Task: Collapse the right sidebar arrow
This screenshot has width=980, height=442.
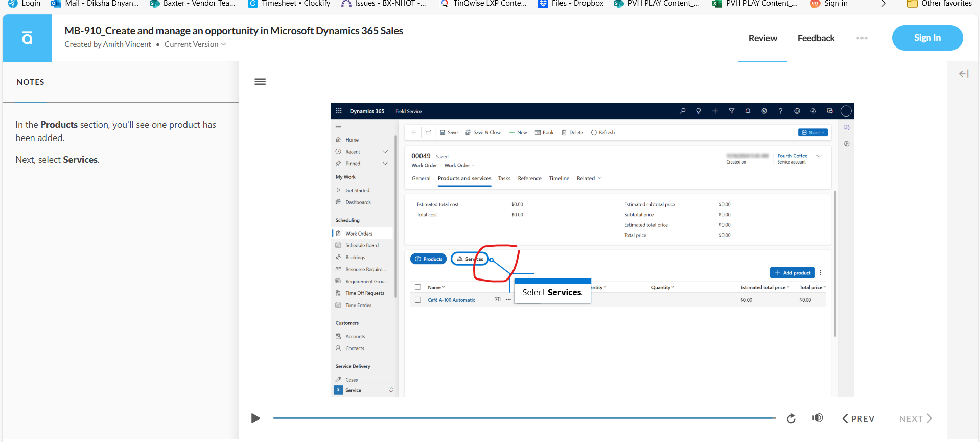Action: 964,74
